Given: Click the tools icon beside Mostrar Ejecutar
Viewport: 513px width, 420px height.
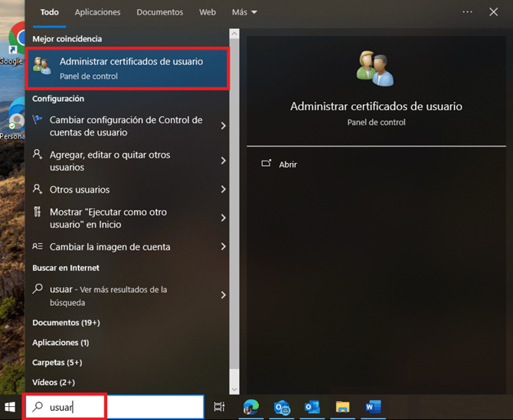Looking at the screenshot, I should (x=38, y=212).
